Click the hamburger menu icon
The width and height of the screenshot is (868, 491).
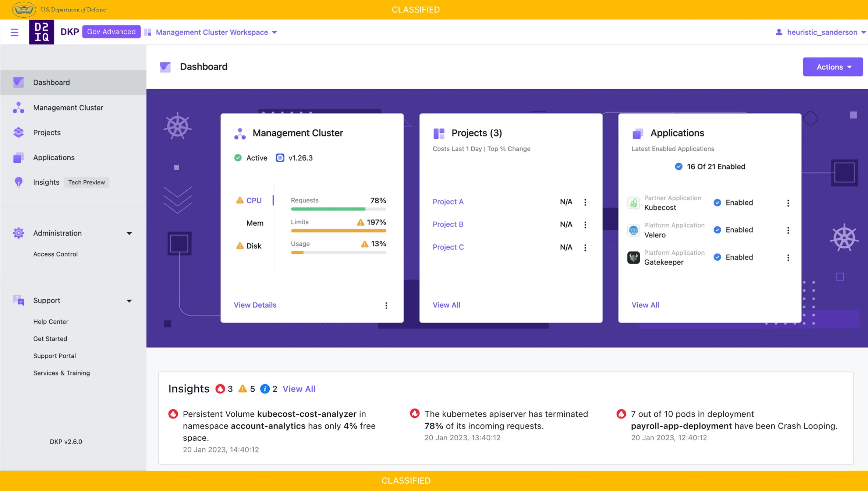point(14,32)
